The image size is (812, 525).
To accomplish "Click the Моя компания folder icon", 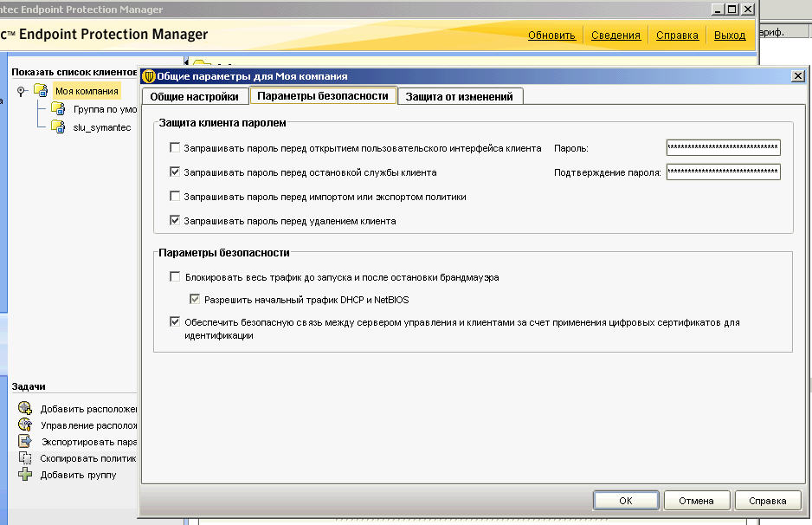I will 41,90.
